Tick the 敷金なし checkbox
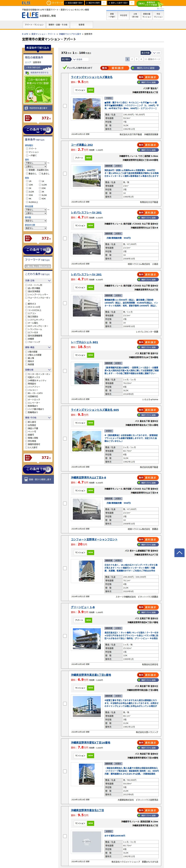 tap(27, 174)
